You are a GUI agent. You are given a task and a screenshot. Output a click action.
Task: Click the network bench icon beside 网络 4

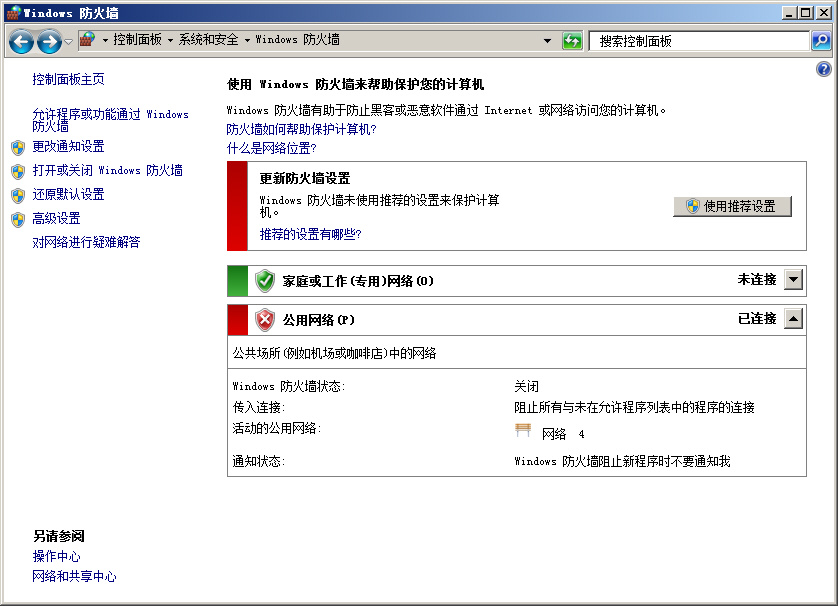(523, 431)
